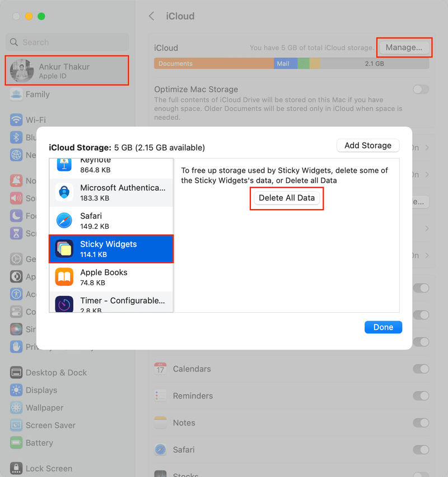Click the orange Documents storage bar segment
Viewport: 448px width, 477px height.
click(214, 63)
